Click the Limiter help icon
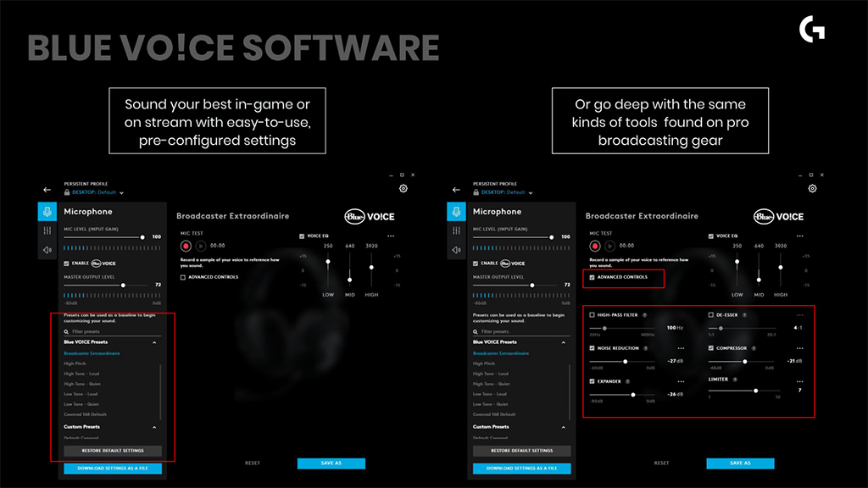The image size is (868, 488). pos(735,380)
